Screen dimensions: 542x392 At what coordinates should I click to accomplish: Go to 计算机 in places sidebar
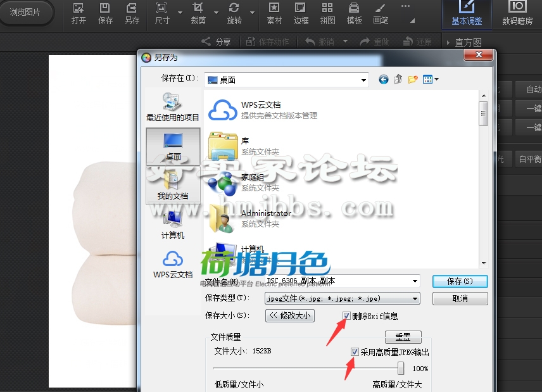tap(173, 225)
